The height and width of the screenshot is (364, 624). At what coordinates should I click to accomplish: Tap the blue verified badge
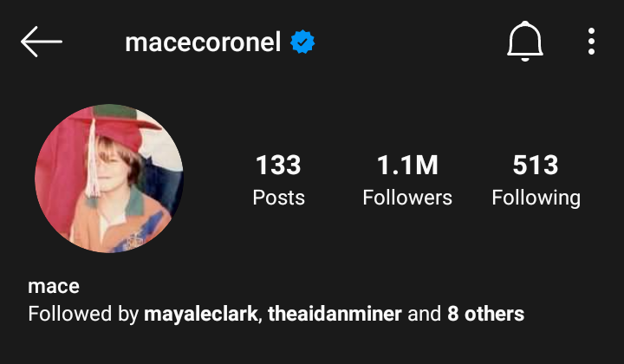(x=302, y=42)
